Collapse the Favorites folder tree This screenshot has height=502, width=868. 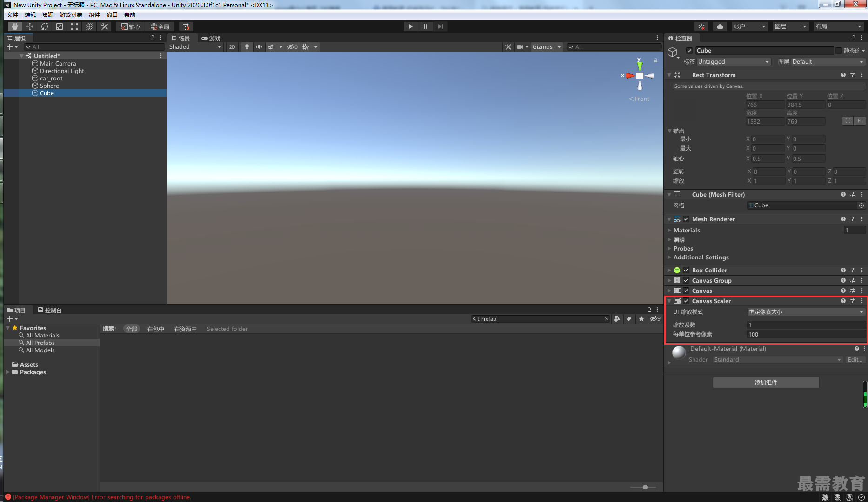(x=8, y=328)
